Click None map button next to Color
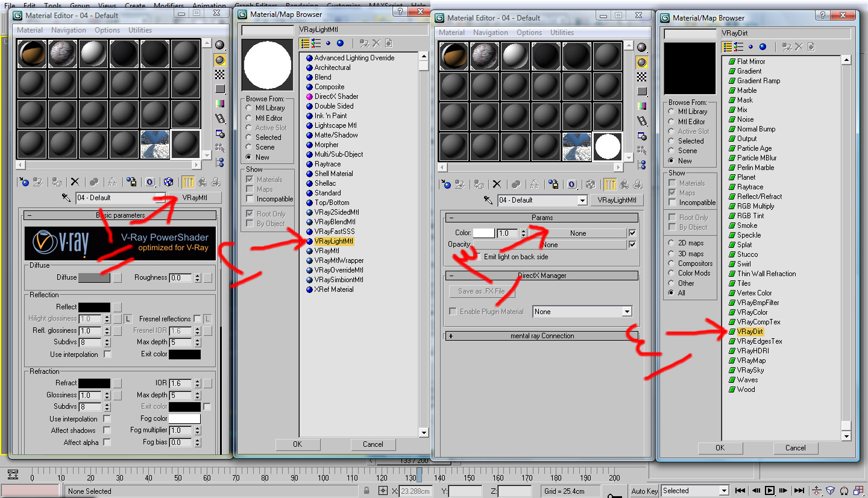This screenshot has width=868, height=498. click(x=577, y=233)
